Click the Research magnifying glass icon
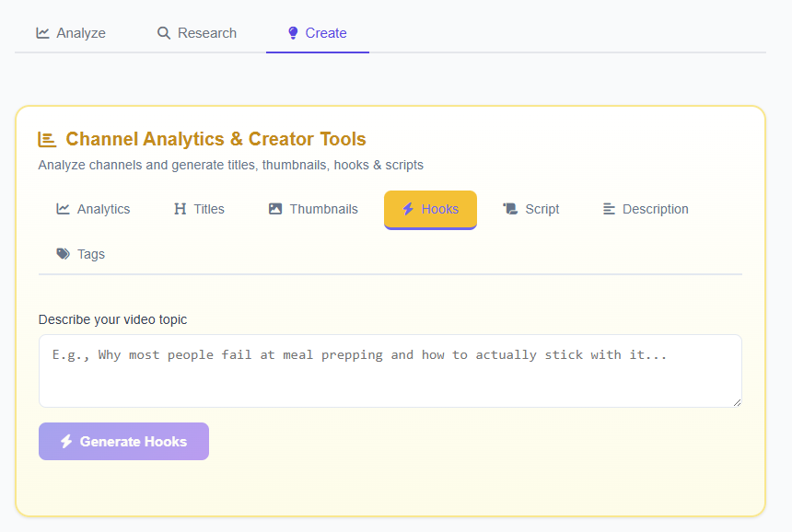792x532 pixels. (x=162, y=32)
